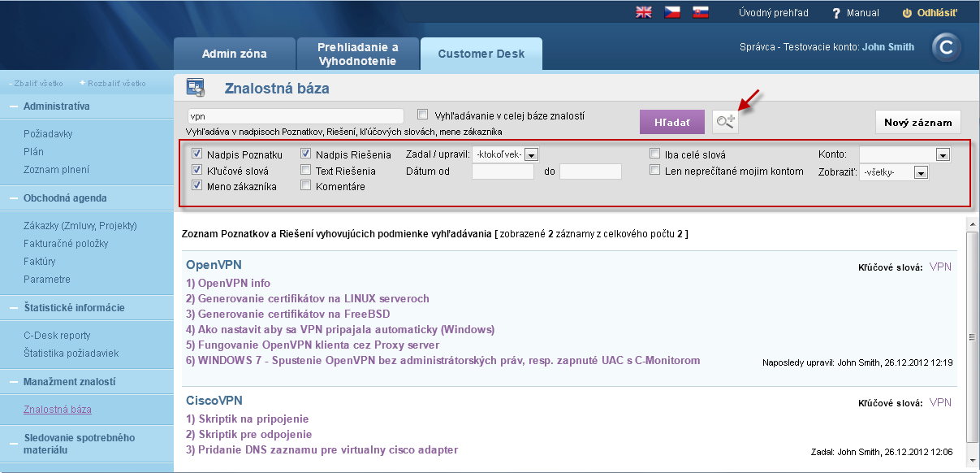Open Znalostná báza sidebar link
980x473 pixels.
[58, 409]
